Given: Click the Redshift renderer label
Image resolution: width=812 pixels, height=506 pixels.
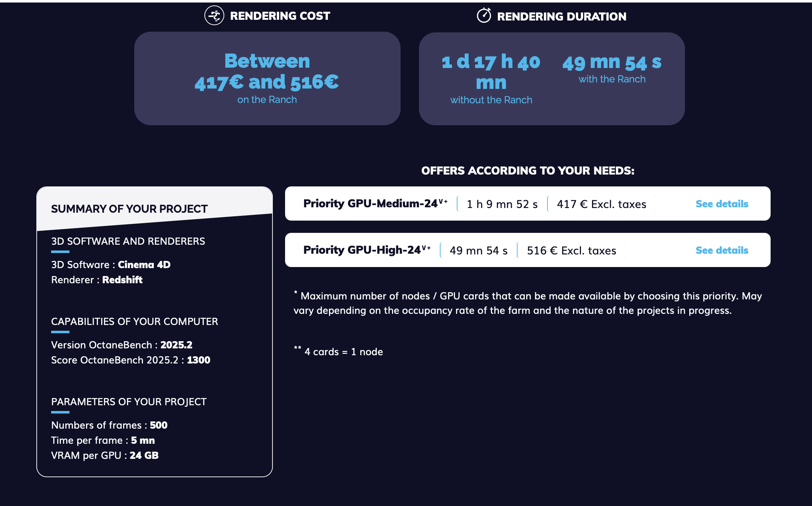Looking at the screenshot, I should coord(122,280).
